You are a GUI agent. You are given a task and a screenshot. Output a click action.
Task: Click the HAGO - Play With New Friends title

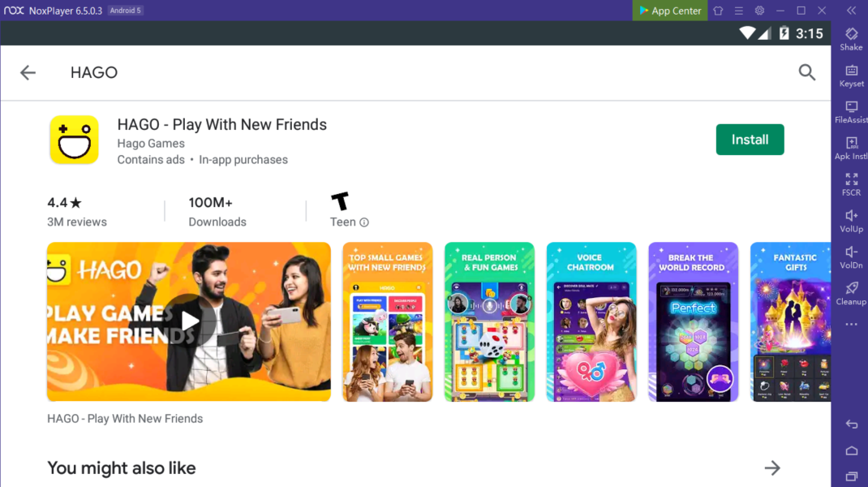pos(222,125)
